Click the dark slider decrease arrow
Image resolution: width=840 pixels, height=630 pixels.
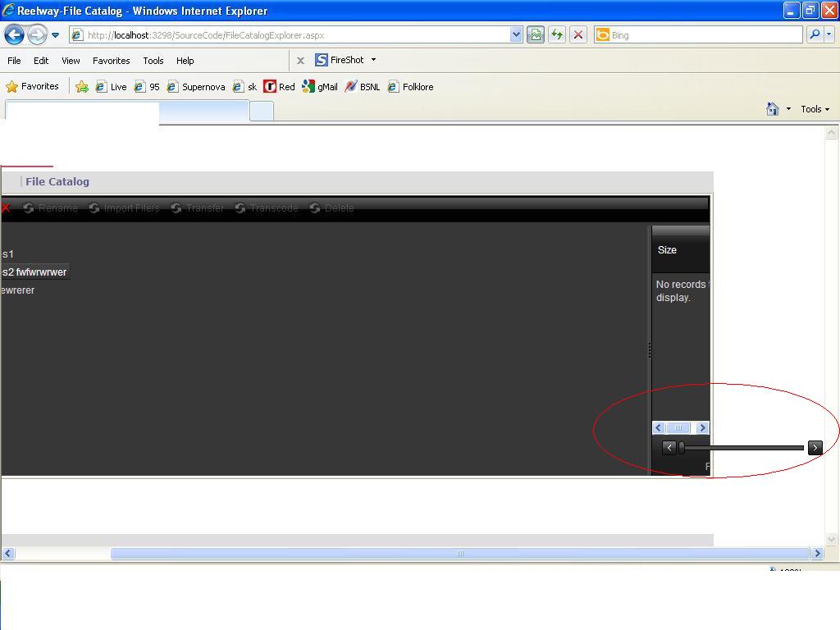point(669,447)
